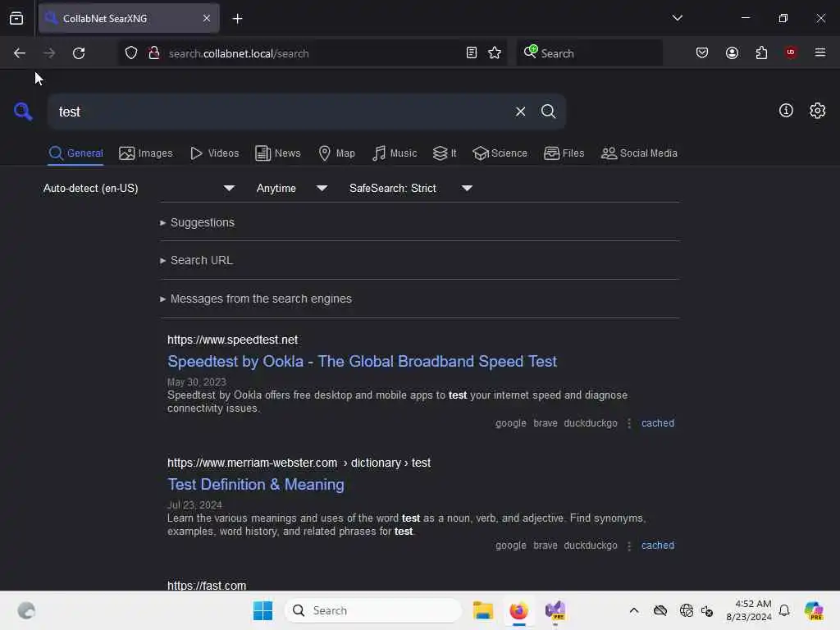Viewport: 840px width, 630px height.
Task: Open uBlock Origin extension icon
Action: click(x=791, y=52)
